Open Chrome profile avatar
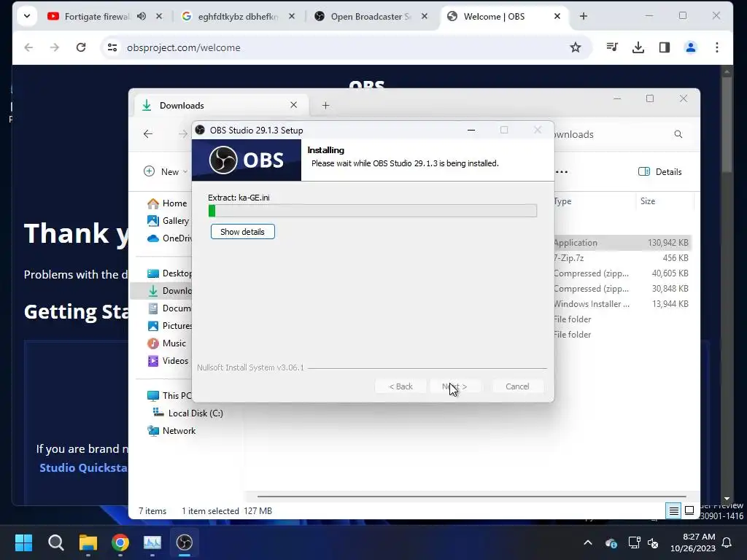Image resolution: width=747 pixels, height=560 pixels. click(x=691, y=47)
